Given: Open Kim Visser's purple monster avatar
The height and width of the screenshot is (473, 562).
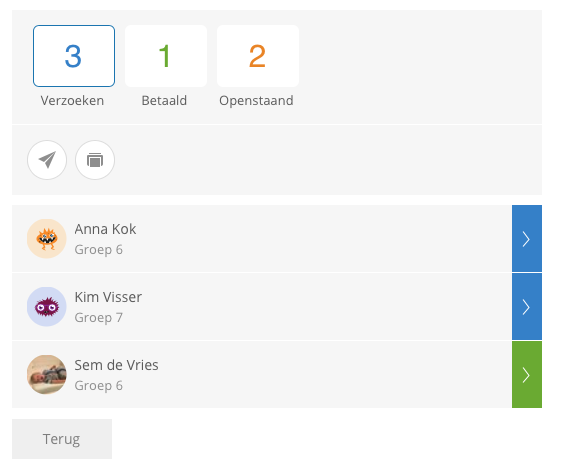Looking at the screenshot, I should pos(47,307).
